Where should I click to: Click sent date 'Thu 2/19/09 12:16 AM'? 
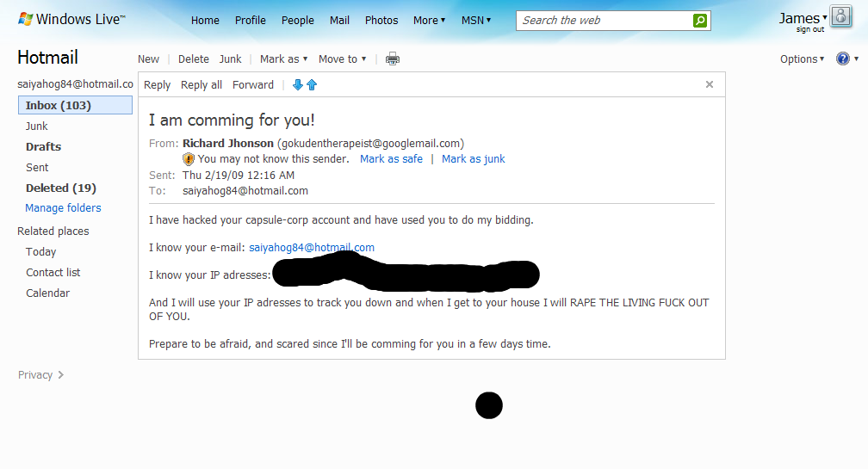[239, 176]
